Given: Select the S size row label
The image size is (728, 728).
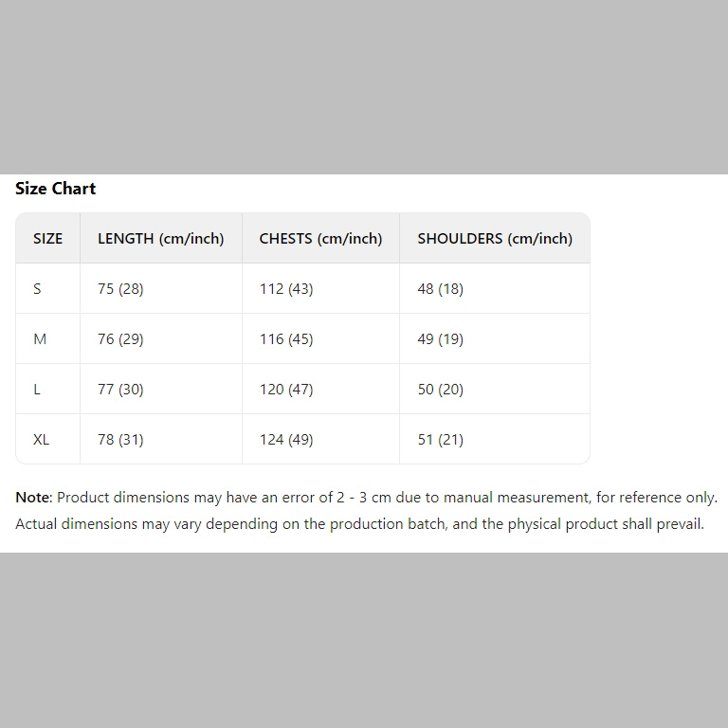Looking at the screenshot, I should [x=37, y=289].
